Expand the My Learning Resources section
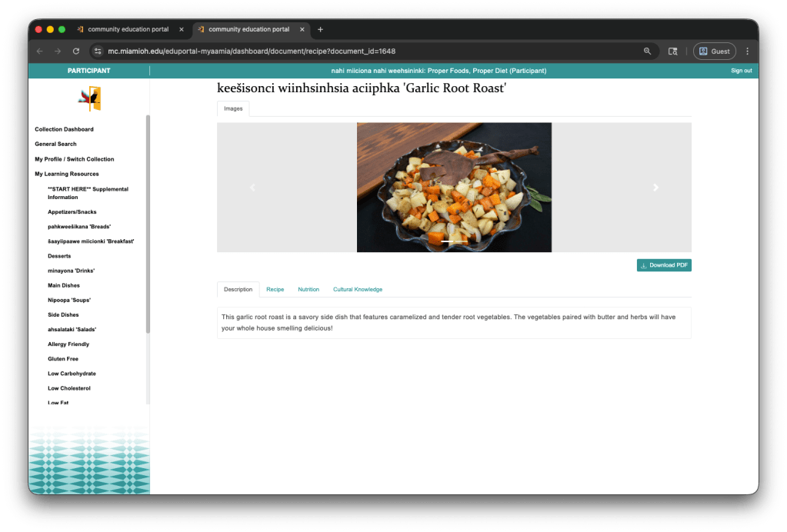The height and width of the screenshot is (532, 787). [66, 174]
